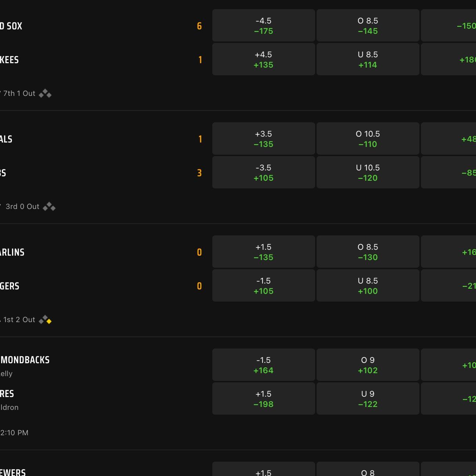
Task: Bet Under 10.5 at -120
Action: (x=368, y=173)
